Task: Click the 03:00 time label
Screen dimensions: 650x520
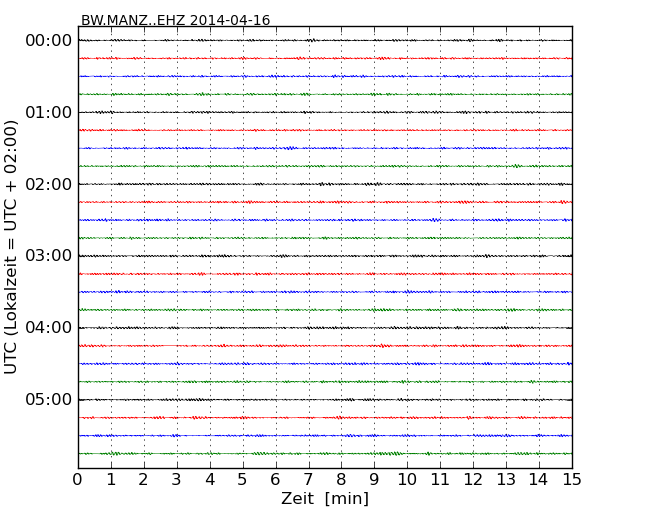Action: (49, 256)
